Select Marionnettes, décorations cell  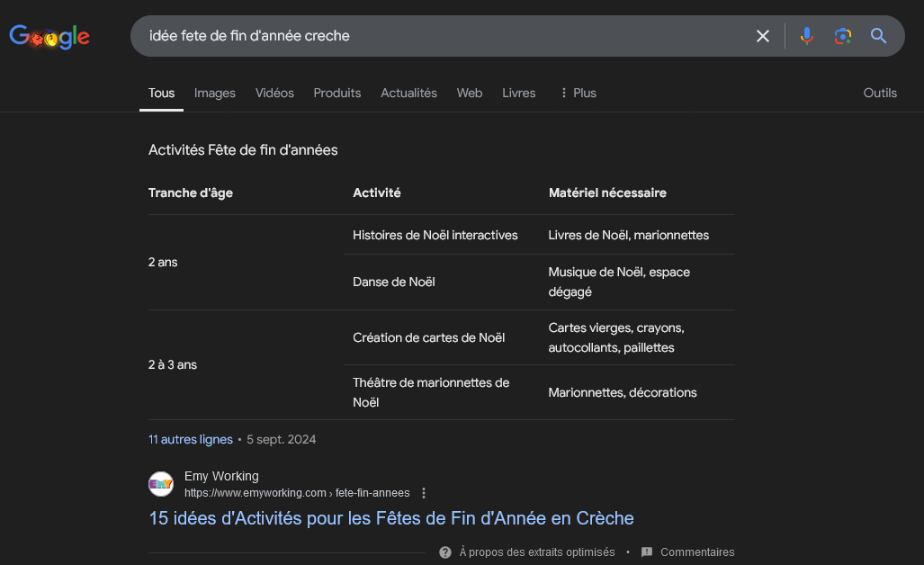point(623,392)
